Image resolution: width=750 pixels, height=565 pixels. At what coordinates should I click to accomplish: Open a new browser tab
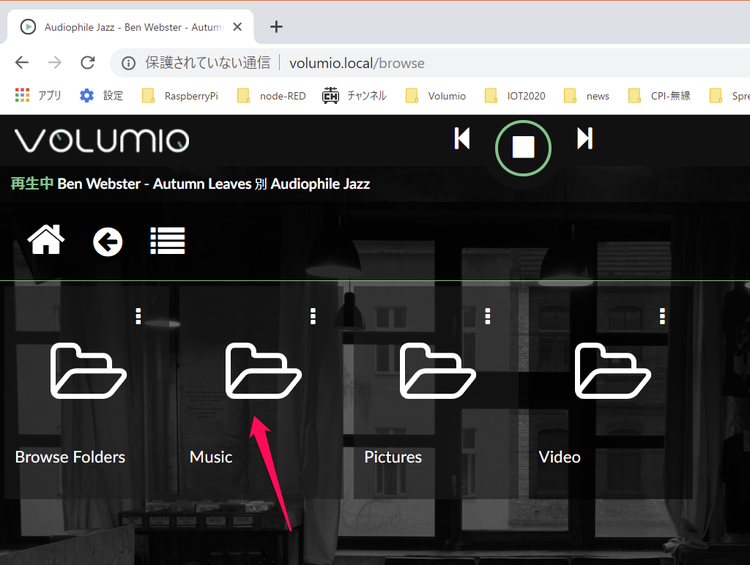[x=277, y=27]
